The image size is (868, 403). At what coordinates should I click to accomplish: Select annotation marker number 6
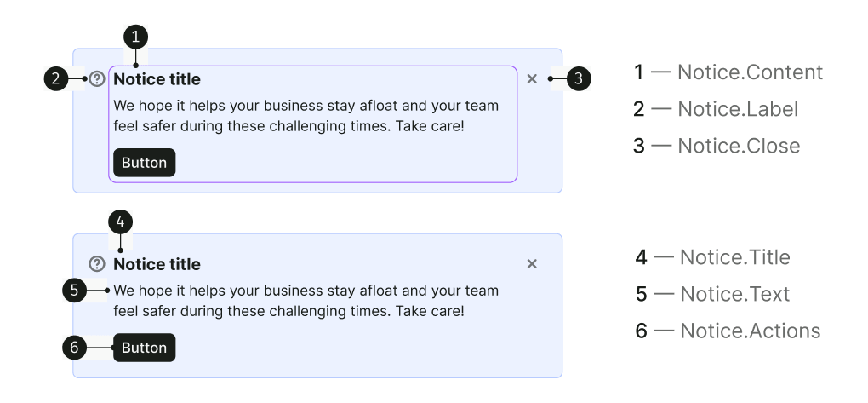click(74, 348)
